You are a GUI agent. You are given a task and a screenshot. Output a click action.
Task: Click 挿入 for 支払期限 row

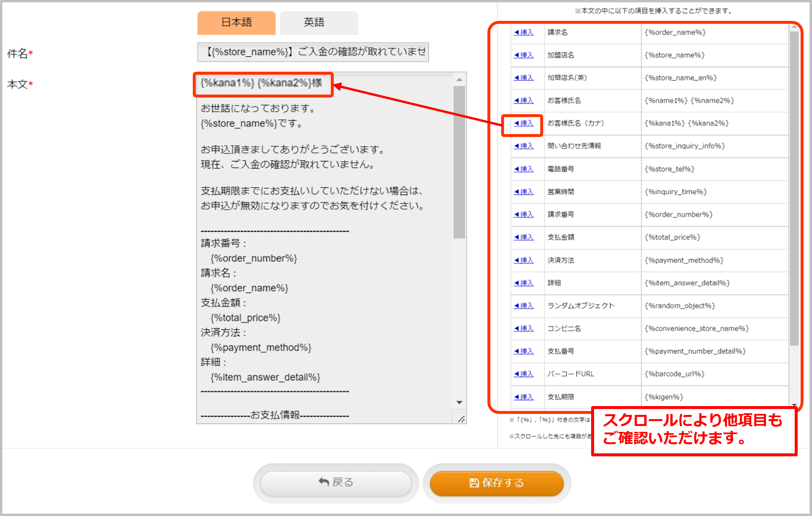click(524, 397)
